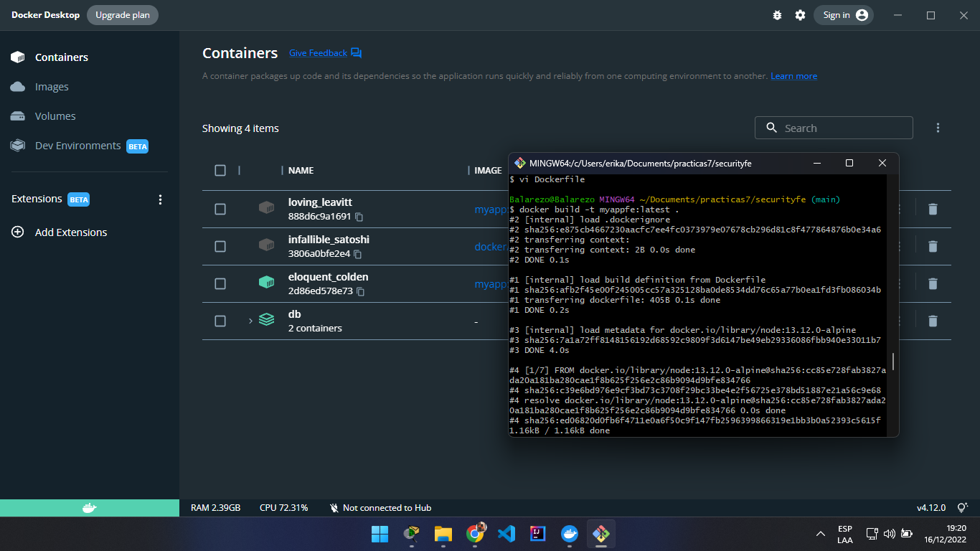
Task: Open Dev Environments from the sidebar
Action: click(77, 145)
